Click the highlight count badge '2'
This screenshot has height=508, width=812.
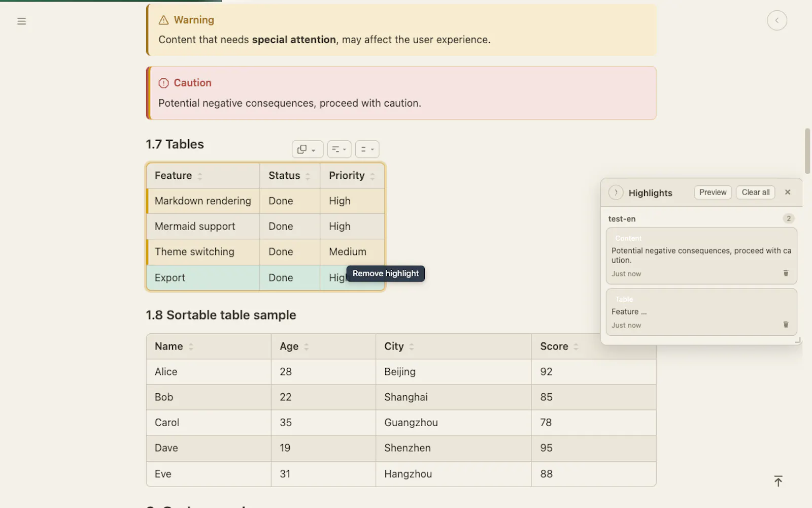tap(788, 219)
